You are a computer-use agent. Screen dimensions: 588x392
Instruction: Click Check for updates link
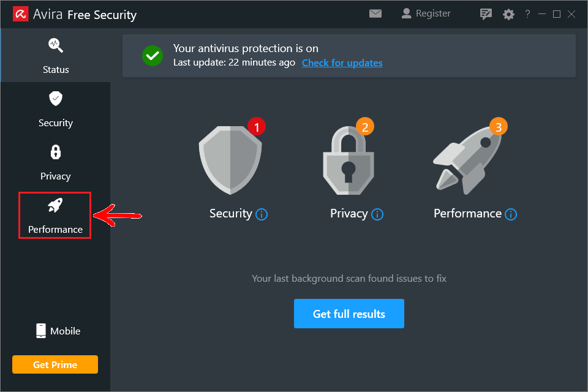(x=342, y=62)
